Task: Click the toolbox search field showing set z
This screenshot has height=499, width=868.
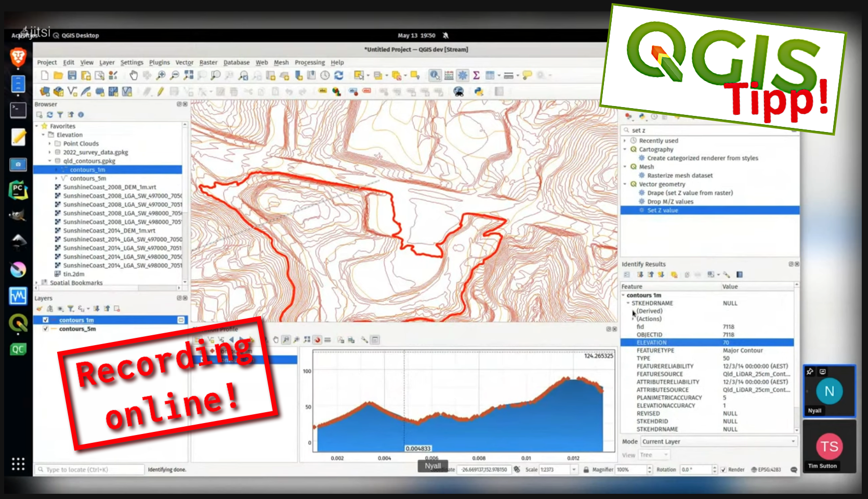Action: click(x=710, y=130)
